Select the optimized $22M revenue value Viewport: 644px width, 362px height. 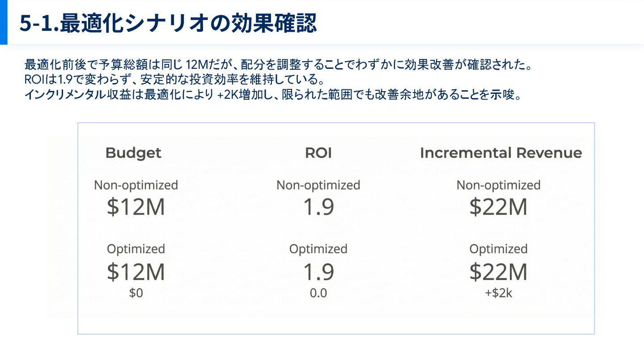point(499,272)
